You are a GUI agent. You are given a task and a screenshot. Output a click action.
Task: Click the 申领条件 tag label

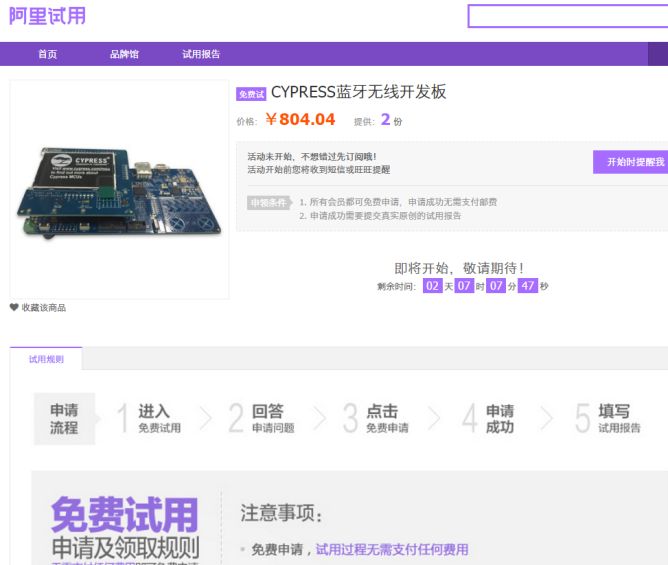click(x=268, y=202)
